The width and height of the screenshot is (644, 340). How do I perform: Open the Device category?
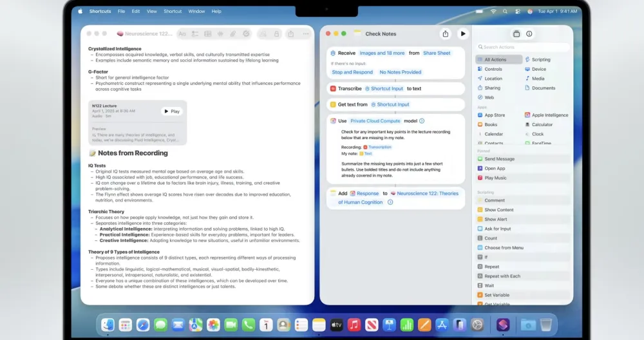[536, 69]
